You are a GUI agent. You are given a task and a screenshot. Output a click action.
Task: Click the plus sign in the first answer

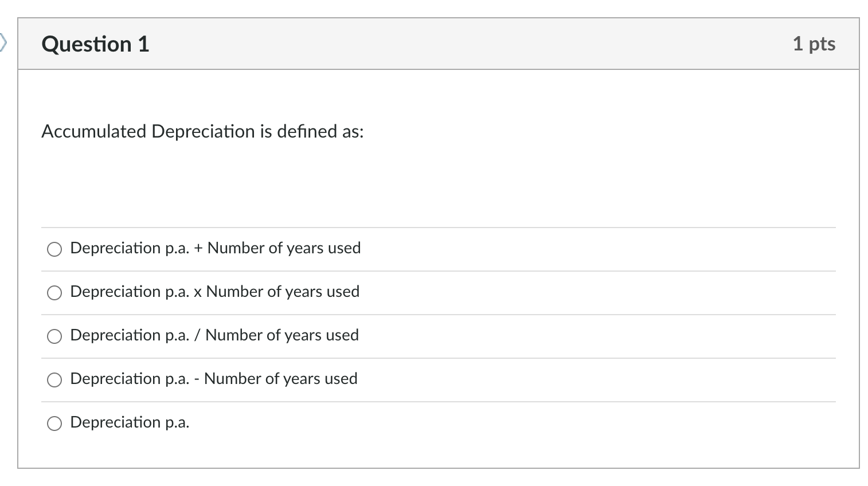point(198,248)
